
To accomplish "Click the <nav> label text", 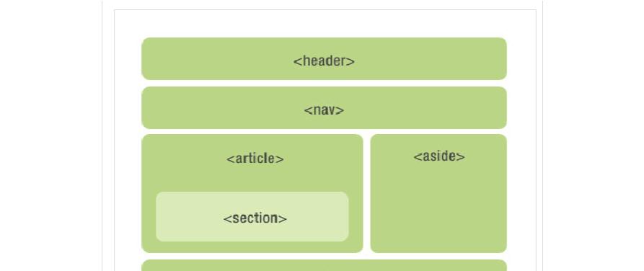I will (324, 110).
